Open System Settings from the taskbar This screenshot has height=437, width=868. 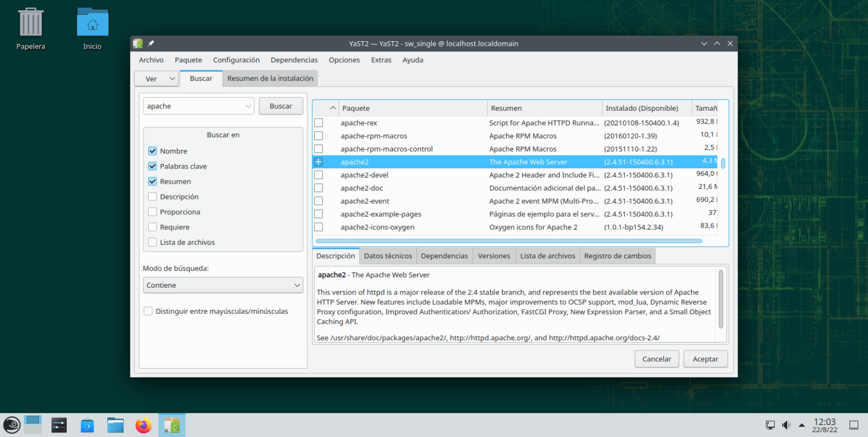click(59, 425)
